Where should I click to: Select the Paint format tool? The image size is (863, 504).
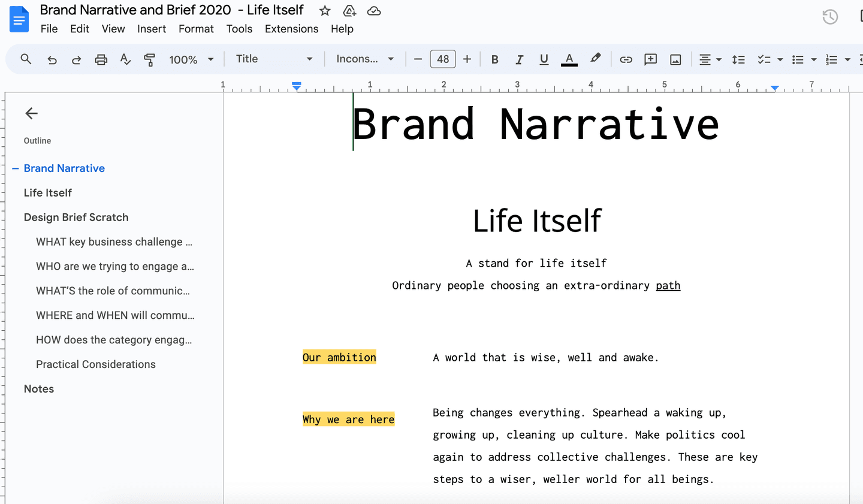coord(149,59)
